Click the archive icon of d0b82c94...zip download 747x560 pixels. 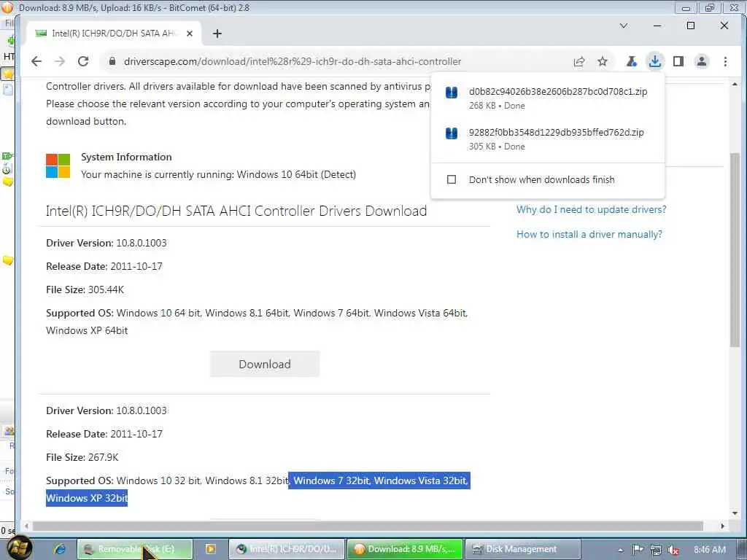tap(451, 93)
